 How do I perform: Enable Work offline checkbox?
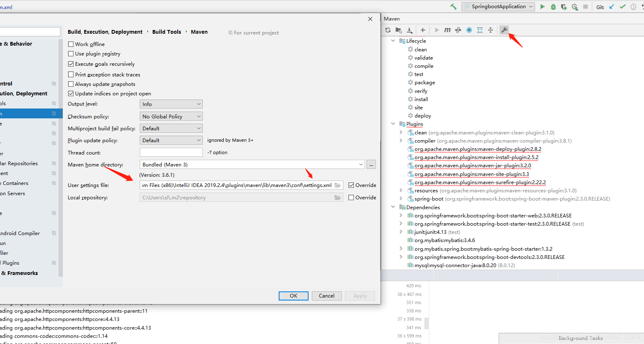point(71,44)
